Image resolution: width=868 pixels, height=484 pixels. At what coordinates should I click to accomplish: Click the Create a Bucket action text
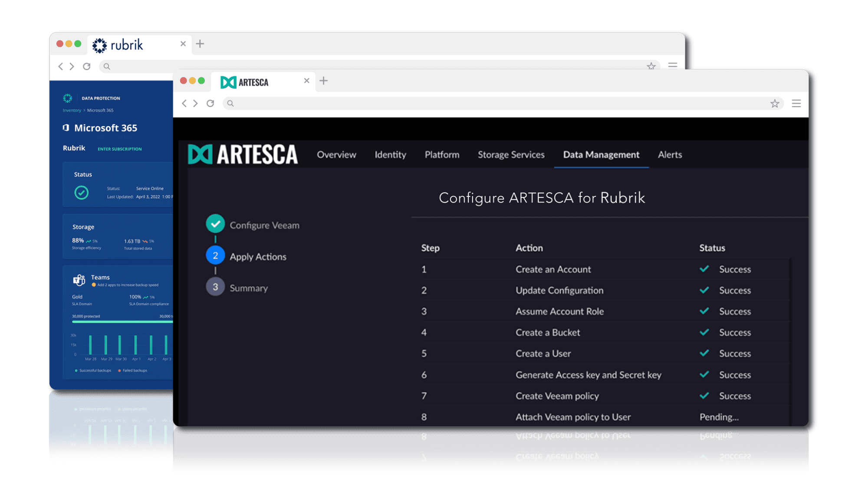coord(548,333)
